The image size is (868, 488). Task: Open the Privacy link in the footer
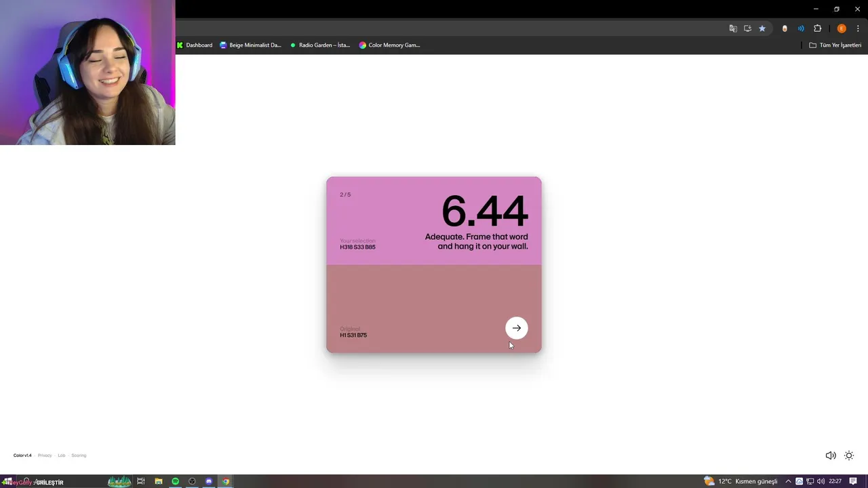click(45, 455)
